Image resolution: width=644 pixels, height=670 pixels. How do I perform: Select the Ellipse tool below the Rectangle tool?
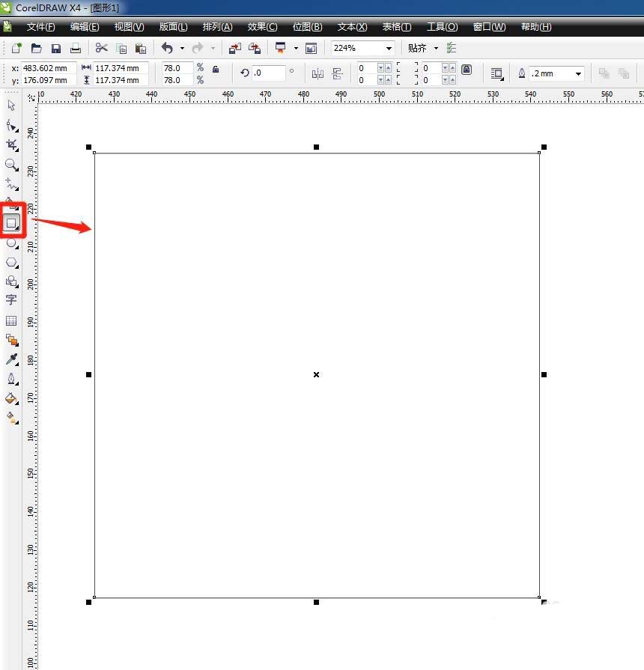click(11, 243)
